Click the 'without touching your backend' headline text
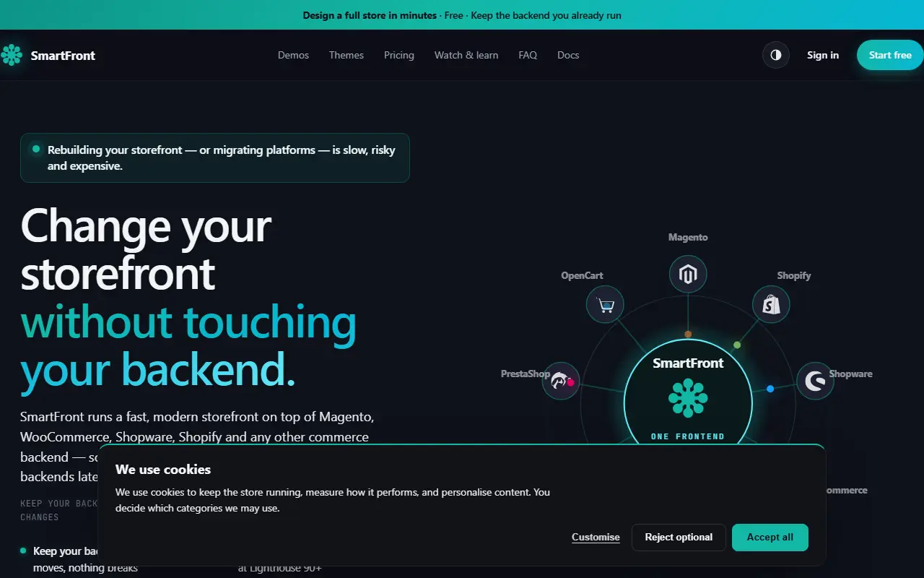Screen dimensions: 924x578 pyautogui.click(x=188, y=345)
